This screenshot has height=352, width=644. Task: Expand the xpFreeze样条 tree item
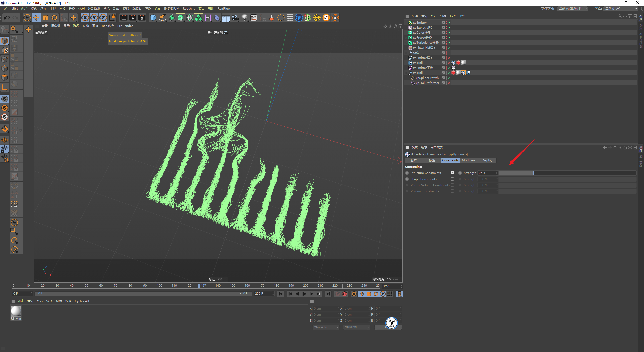tap(406, 38)
